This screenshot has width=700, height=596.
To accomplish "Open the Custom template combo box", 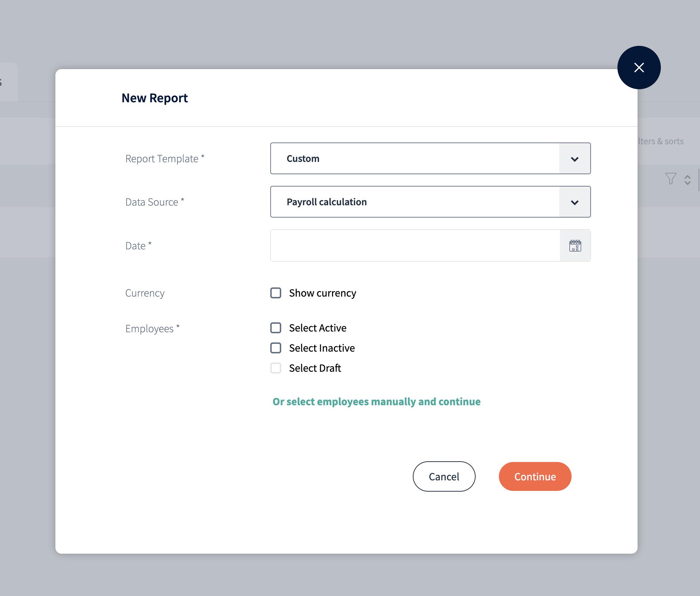I will point(415,159).
